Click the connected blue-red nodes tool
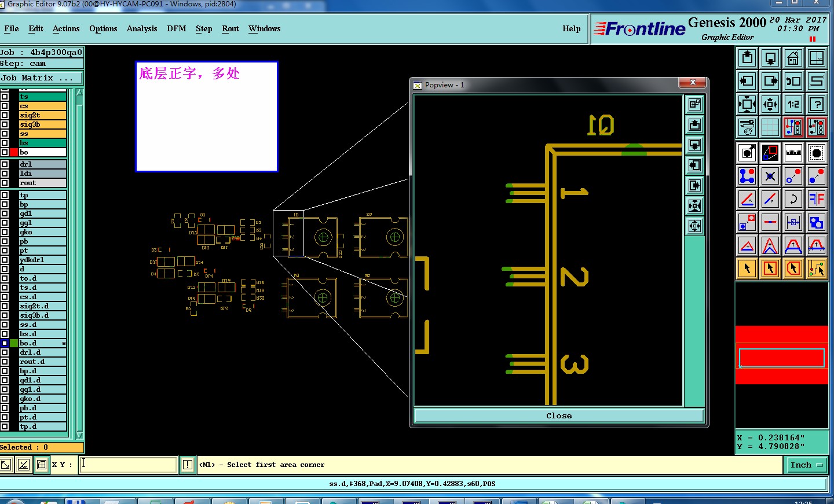The height and width of the screenshot is (504, 834). pyautogui.click(x=747, y=176)
